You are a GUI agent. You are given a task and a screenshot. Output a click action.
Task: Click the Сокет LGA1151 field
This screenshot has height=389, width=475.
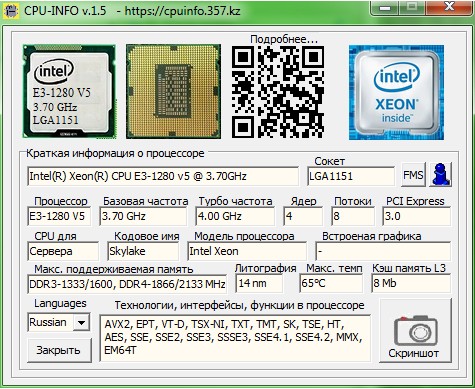351,176
